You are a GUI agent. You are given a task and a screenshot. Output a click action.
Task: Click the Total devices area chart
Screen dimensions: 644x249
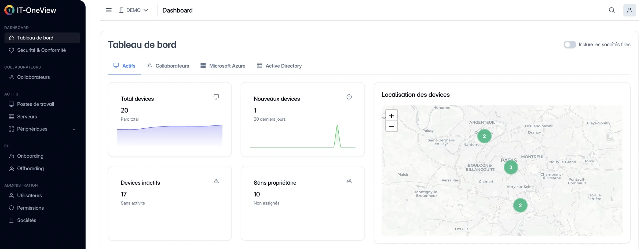click(x=170, y=135)
